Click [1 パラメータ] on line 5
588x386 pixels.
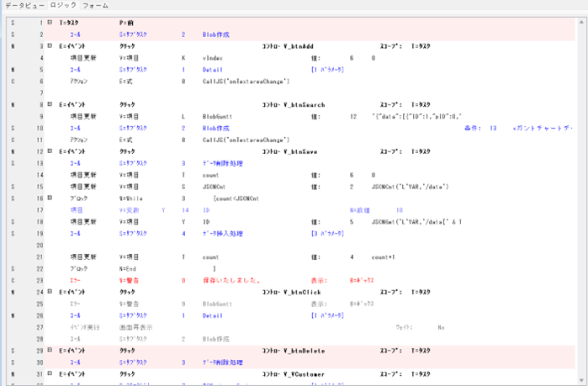tap(326, 70)
